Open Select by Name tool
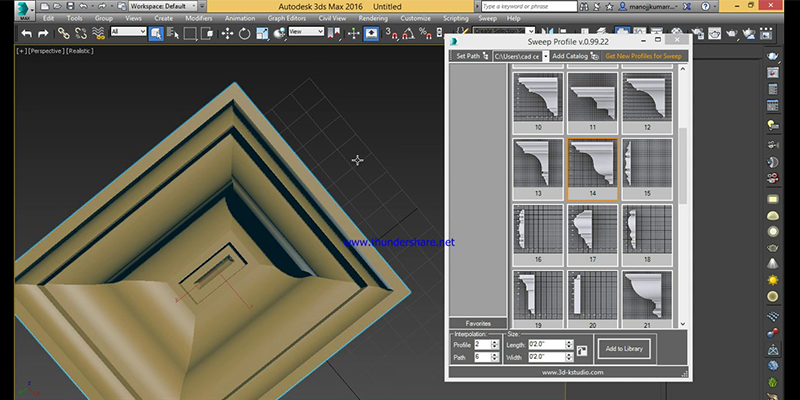Viewport: 800px width, 400px height. [173, 34]
